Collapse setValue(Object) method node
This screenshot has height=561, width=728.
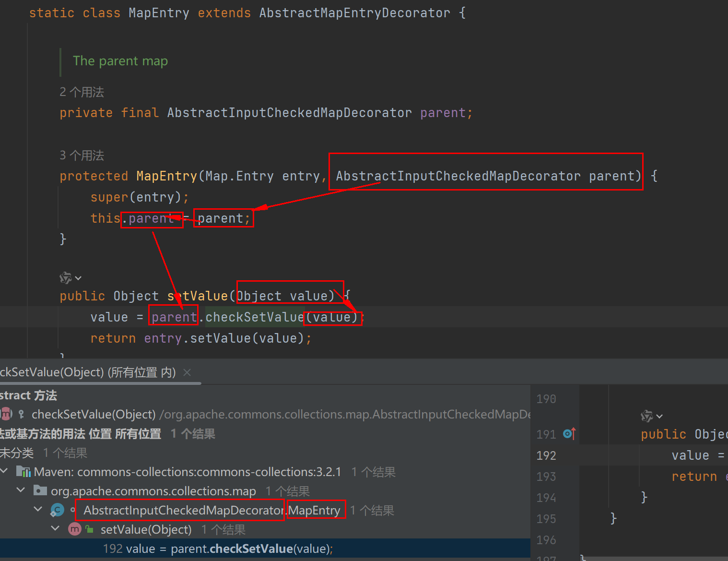click(55, 529)
